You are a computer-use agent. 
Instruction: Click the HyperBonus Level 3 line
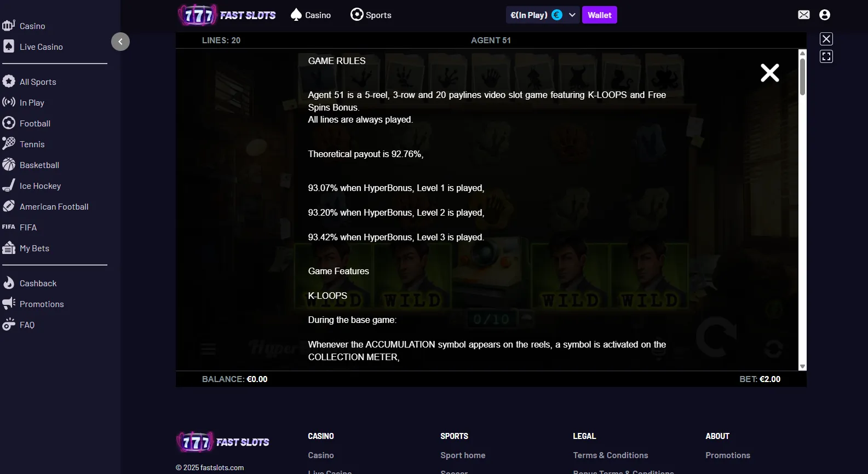tap(396, 237)
